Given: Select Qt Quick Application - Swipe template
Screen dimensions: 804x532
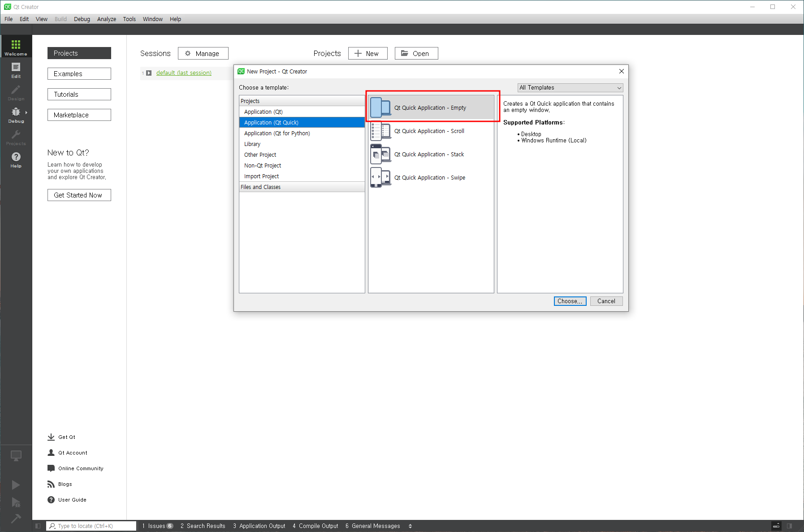Looking at the screenshot, I should tap(431, 178).
